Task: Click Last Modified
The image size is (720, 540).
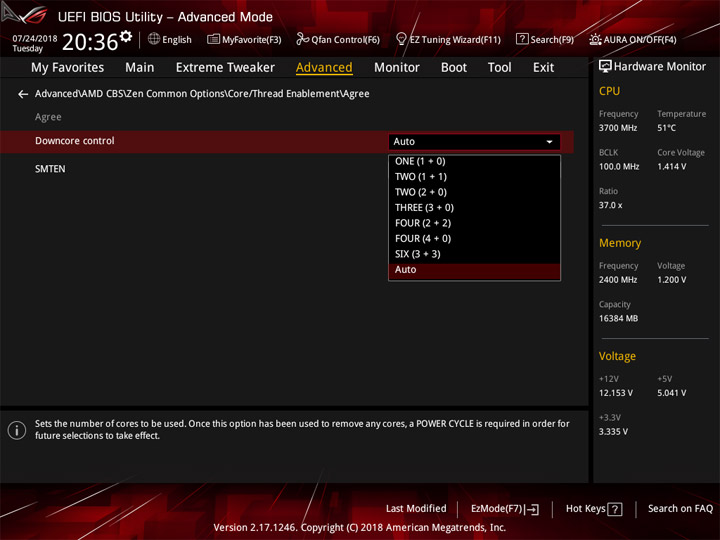Action: coord(416,509)
